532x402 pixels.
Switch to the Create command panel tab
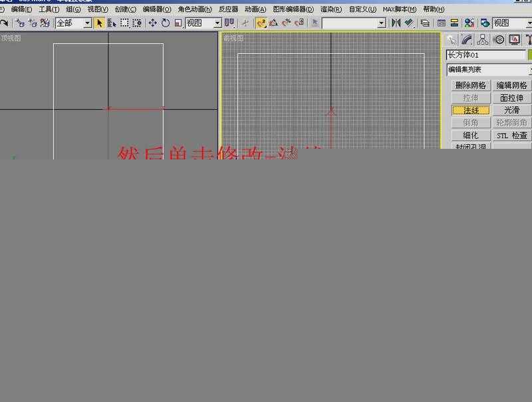pos(452,40)
